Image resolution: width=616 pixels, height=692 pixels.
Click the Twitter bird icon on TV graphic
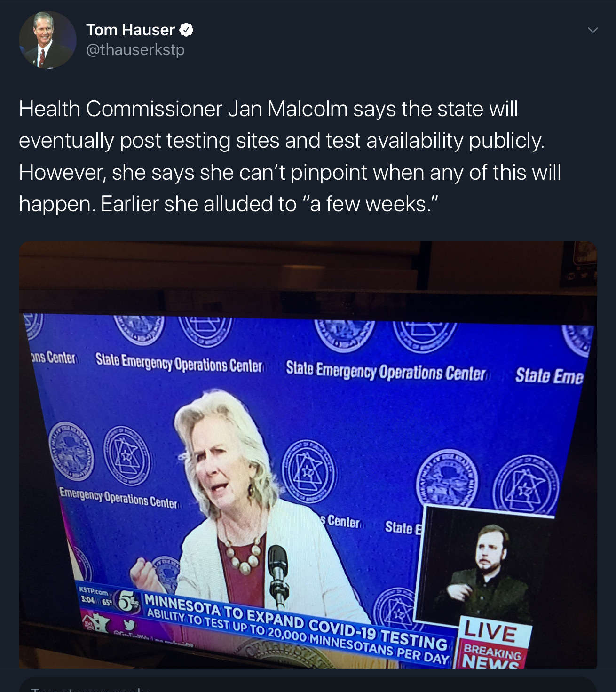coord(129,625)
